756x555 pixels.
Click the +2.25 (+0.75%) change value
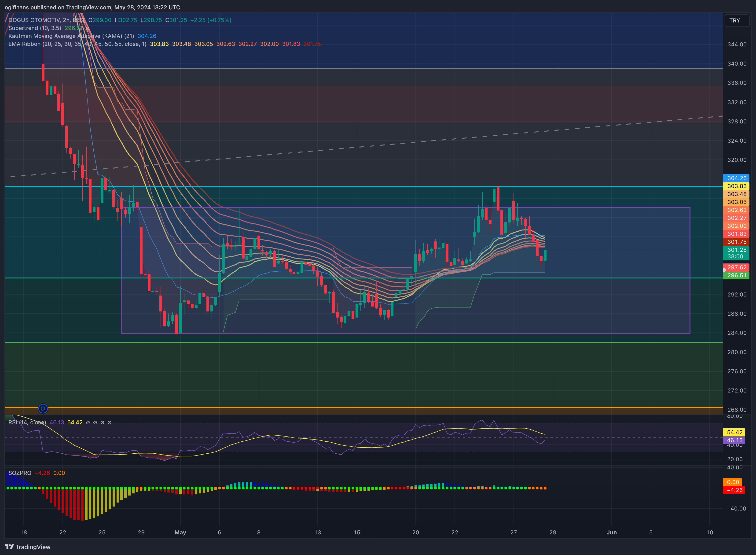pyautogui.click(x=211, y=20)
